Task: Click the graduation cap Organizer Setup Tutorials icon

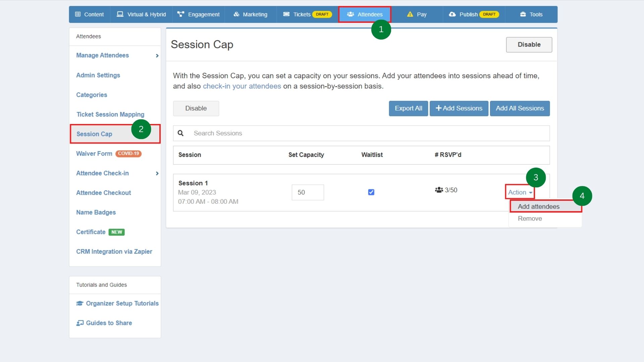Action: (x=79, y=303)
